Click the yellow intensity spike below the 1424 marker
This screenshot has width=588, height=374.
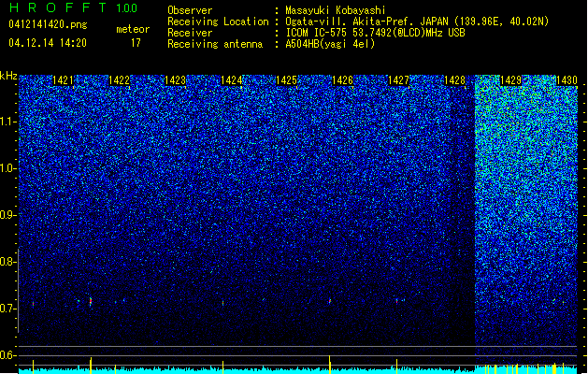(223, 367)
